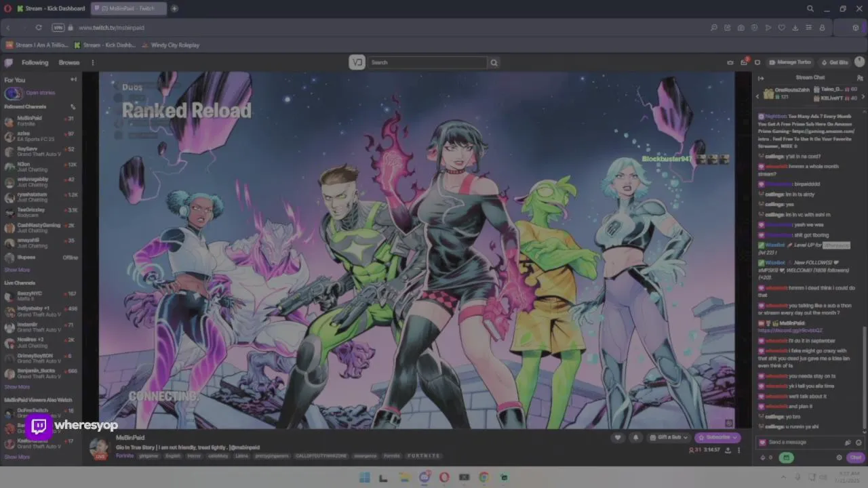Open the stream three-dot options menu
Screen dimensions: 868x488
point(738,450)
